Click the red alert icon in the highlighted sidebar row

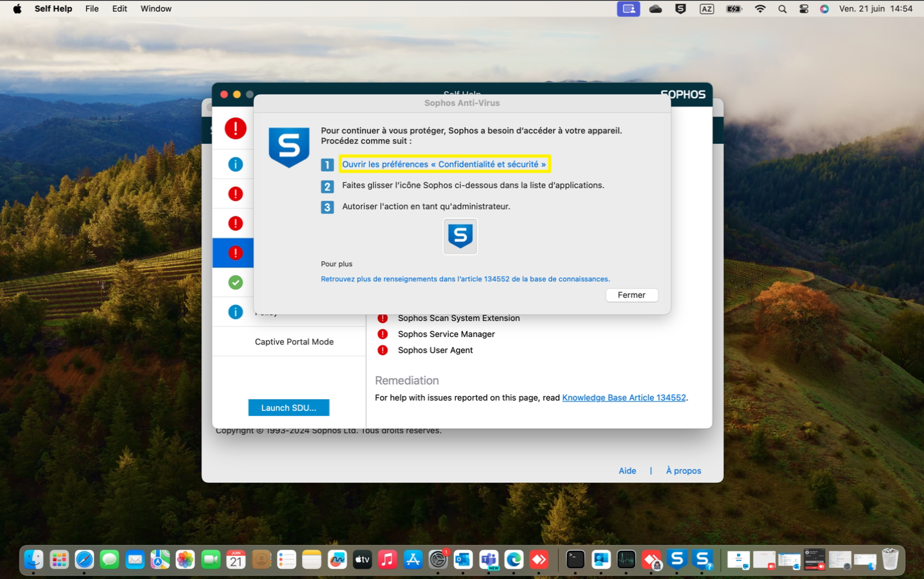[x=236, y=253]
